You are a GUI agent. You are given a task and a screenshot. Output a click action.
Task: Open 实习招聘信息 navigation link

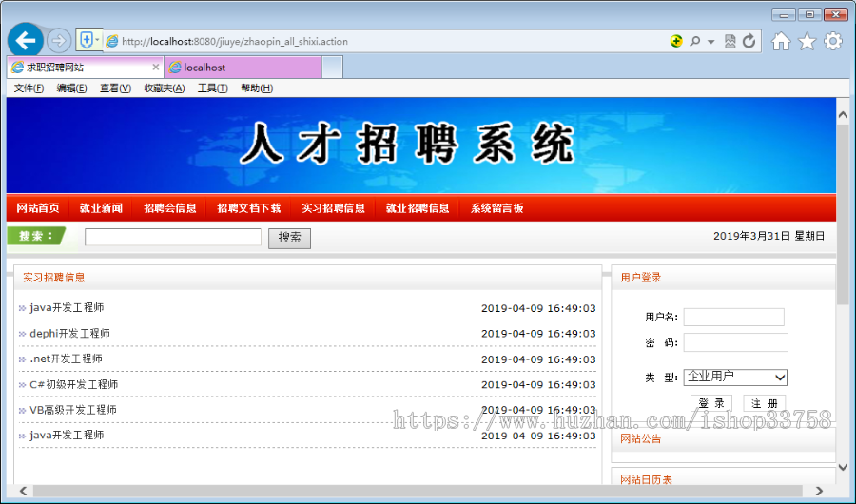(x=334, y=208)
